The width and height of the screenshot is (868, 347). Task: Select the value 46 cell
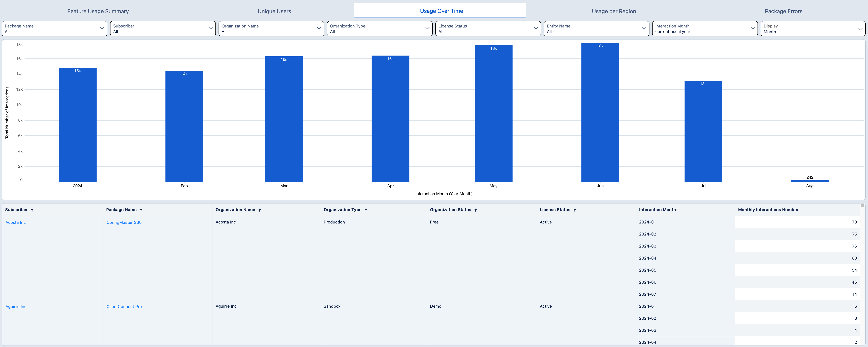point(797,282)
